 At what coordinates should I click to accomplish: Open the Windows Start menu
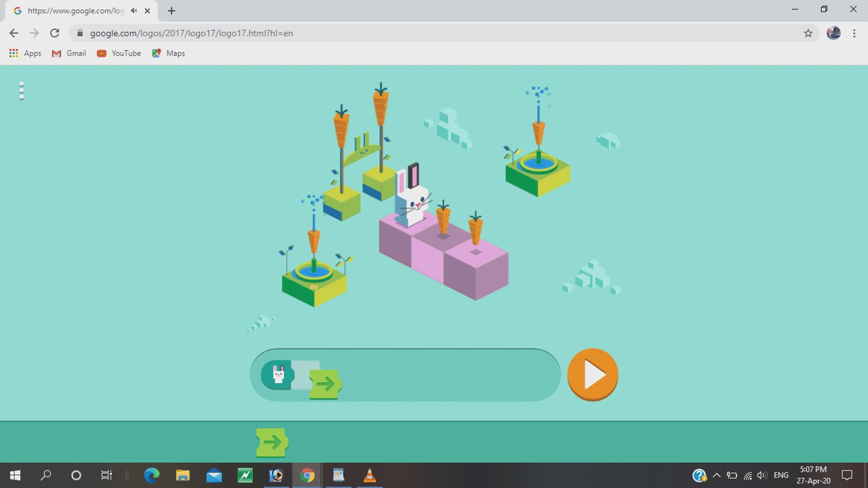[15, 475]
